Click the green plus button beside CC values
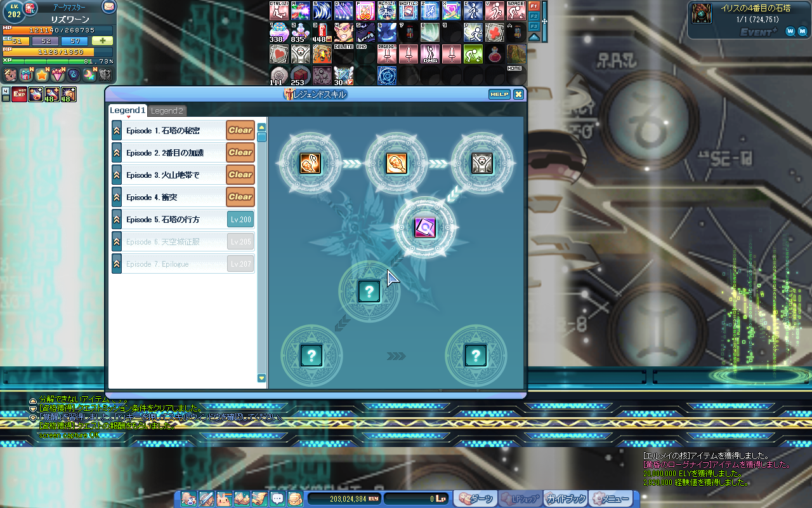Viewport: 812px width, 508px height. [102, 41]
